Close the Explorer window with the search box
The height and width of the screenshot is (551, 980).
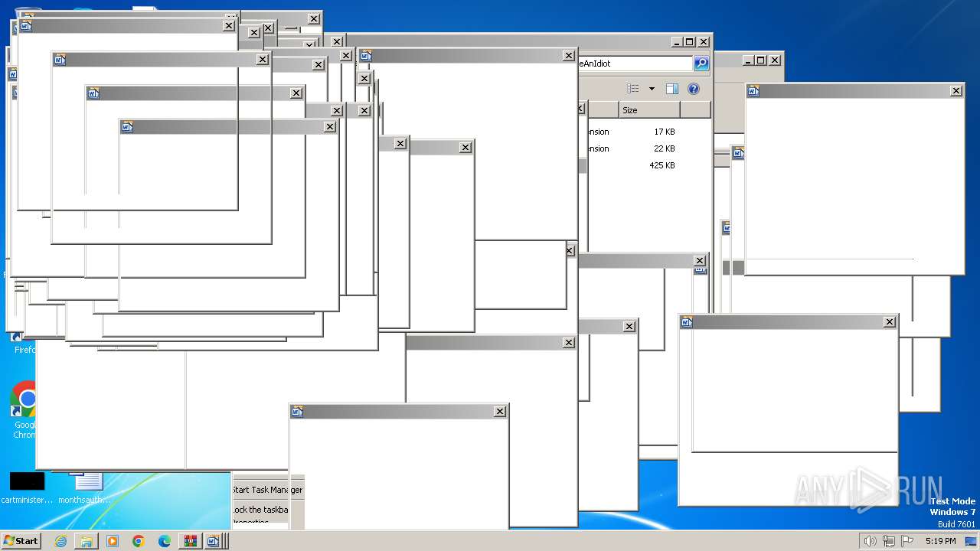[703, 42]
